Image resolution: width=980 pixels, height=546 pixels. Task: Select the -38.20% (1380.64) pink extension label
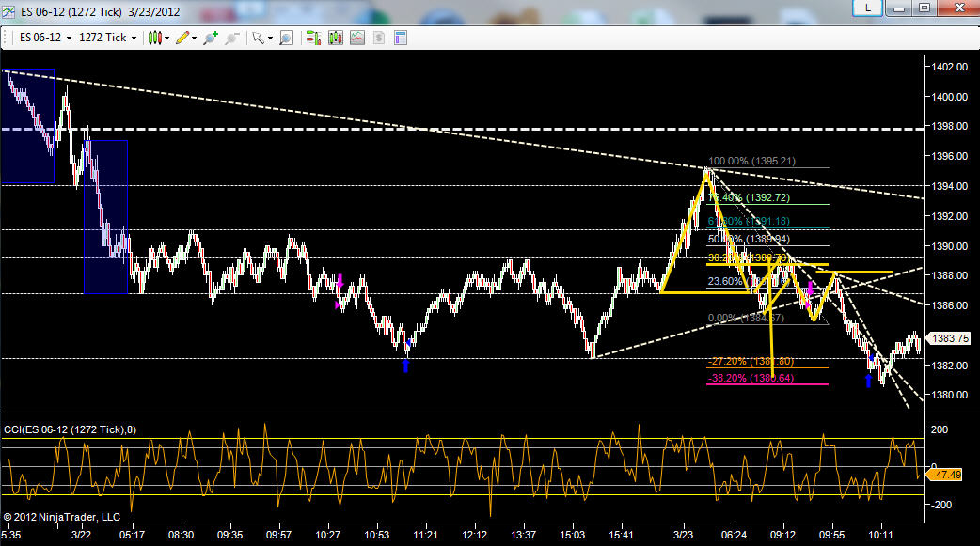751,378
